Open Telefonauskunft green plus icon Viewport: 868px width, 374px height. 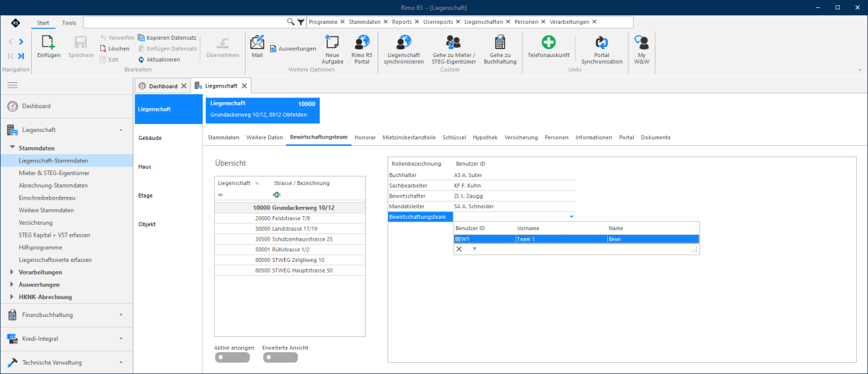click(549, 42)
